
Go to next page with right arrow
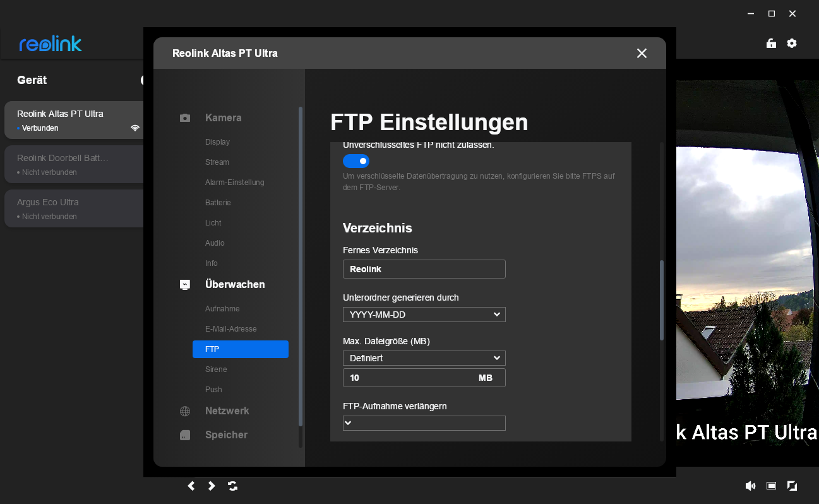coord(212,486)
